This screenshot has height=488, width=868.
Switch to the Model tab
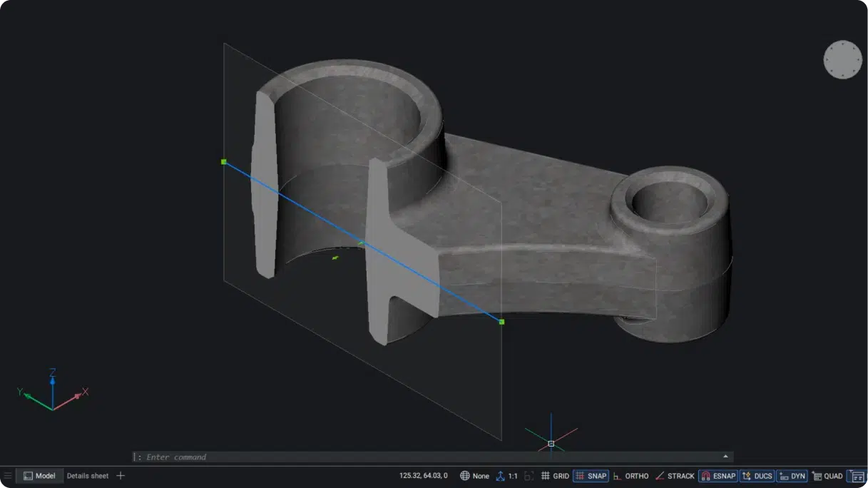coord(39,476)
